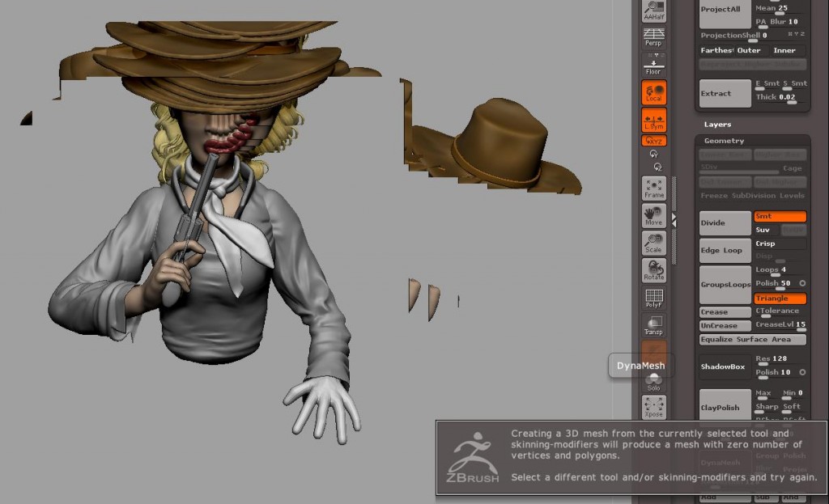The image size is (829, 504).
Task: Select the Move navigation icon
Action: (x=654, y=216)
